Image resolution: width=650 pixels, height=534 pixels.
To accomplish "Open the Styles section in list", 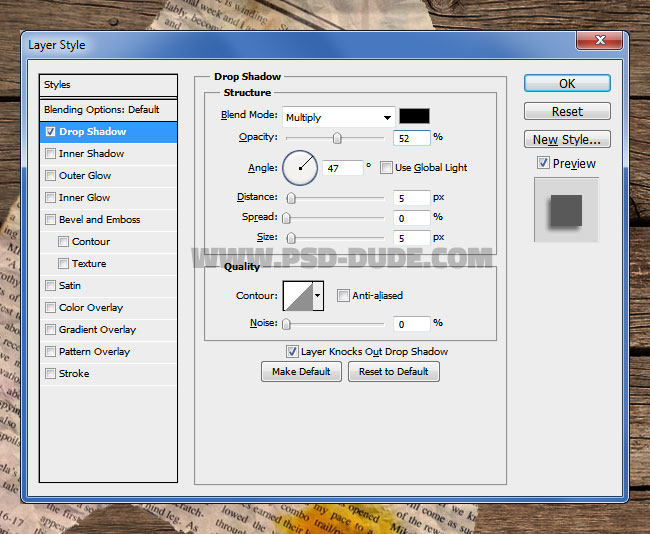I will click(x=58, y=85).
